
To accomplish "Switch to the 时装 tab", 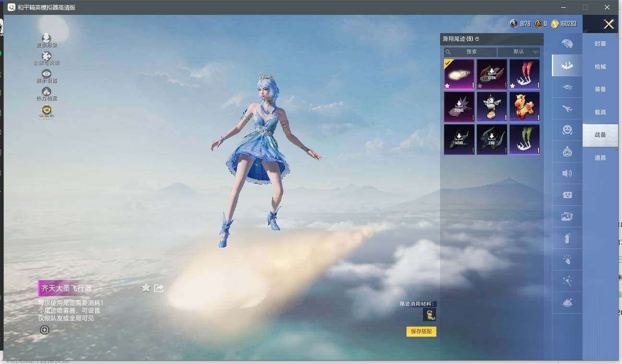I will 600,44.
